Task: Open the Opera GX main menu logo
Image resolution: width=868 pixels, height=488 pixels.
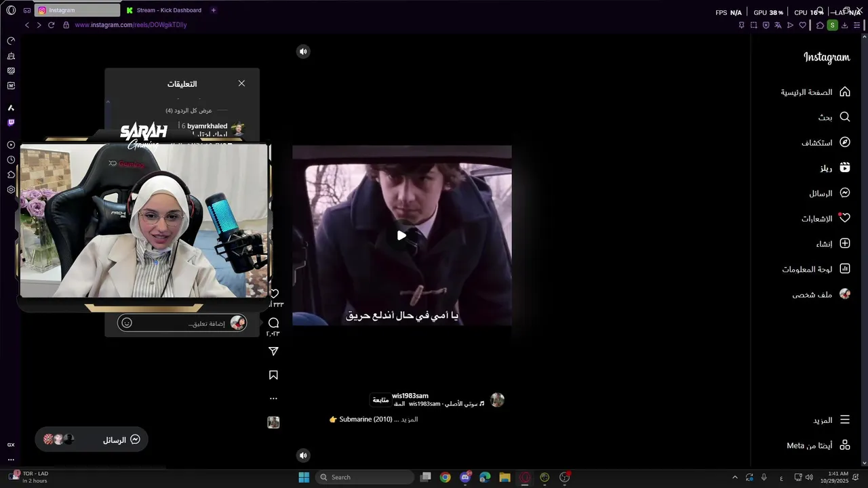Action: [11, 10]
